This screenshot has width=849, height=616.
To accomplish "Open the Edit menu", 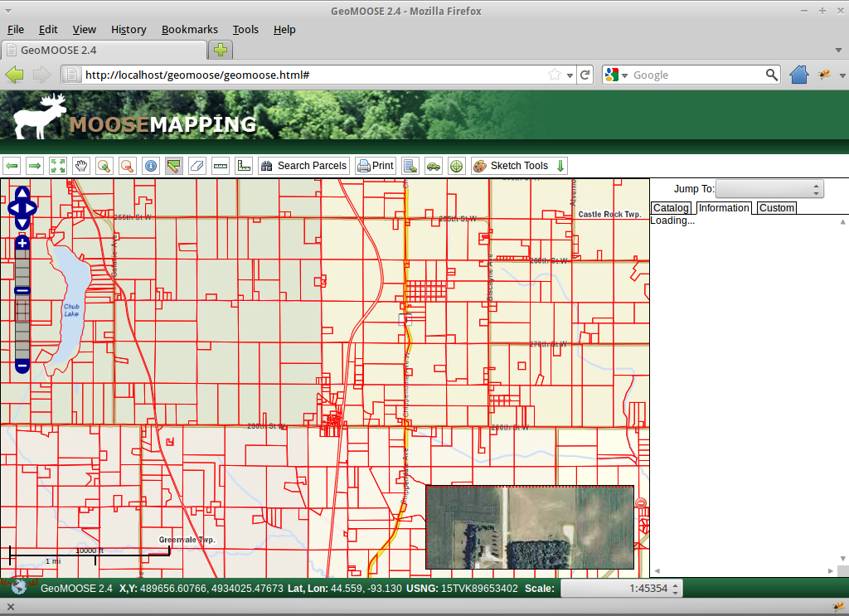I will tap(48, 30).
